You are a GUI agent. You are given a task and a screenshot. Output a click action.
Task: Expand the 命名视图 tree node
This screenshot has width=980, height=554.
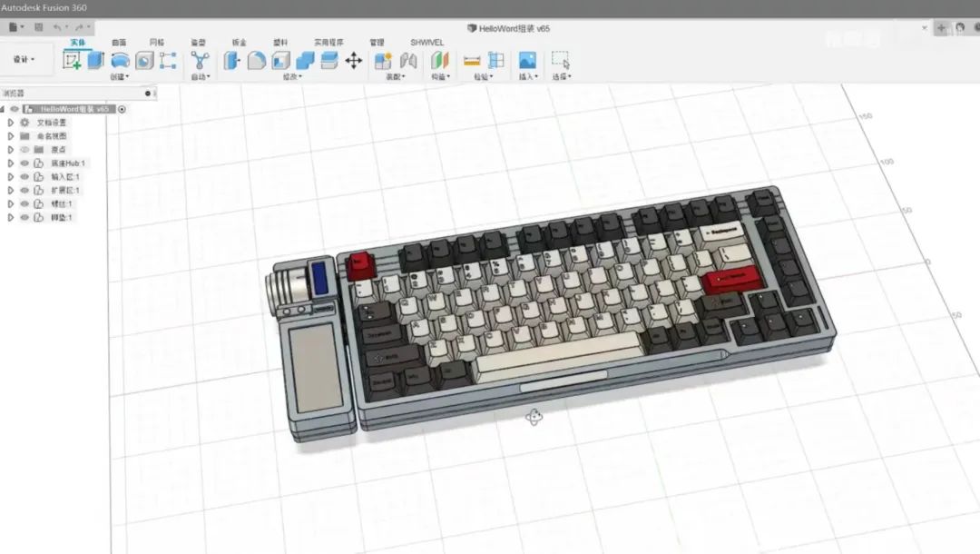pos(10,135)
